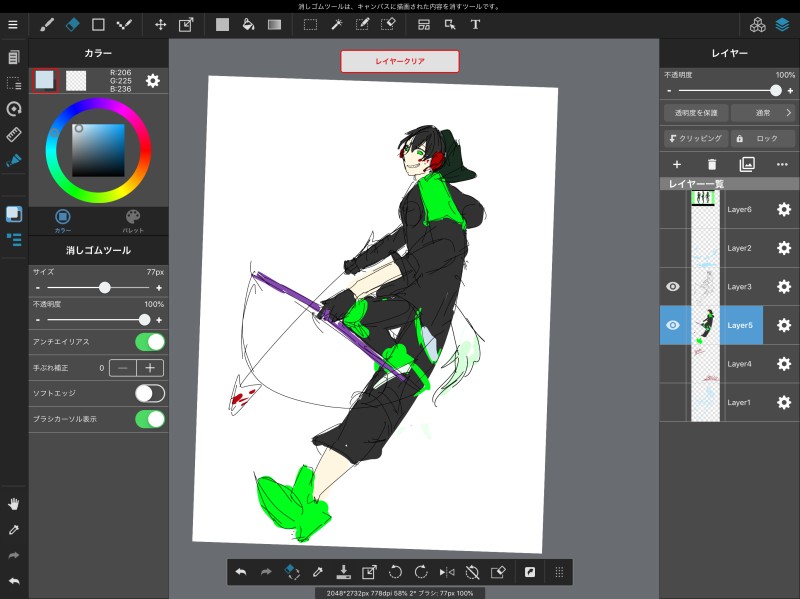Click 透明度を保護 button

coord(696,113)
